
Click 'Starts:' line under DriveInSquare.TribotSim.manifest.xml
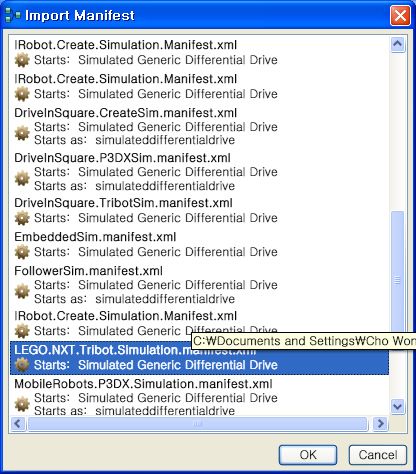pos(156,218)
